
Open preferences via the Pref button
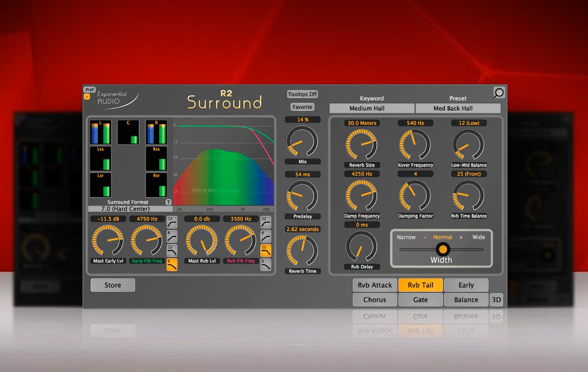point(90,90)
